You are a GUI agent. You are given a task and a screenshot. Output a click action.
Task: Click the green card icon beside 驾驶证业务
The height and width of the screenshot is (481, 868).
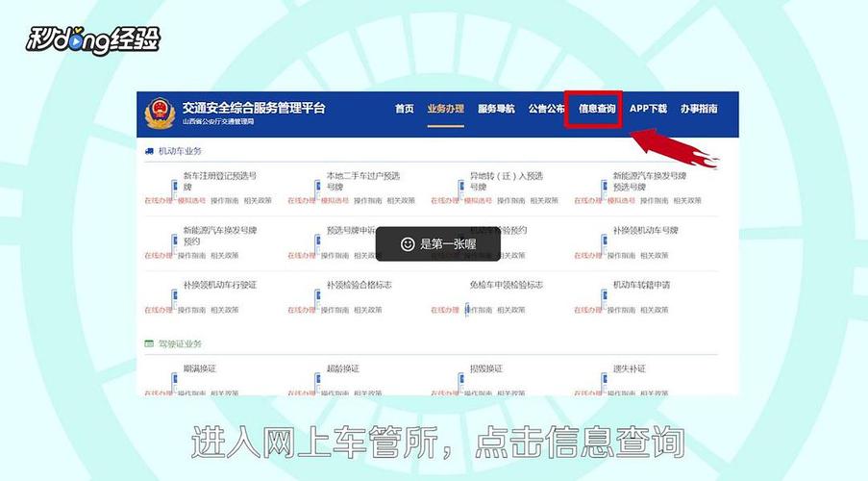(149, 343)
